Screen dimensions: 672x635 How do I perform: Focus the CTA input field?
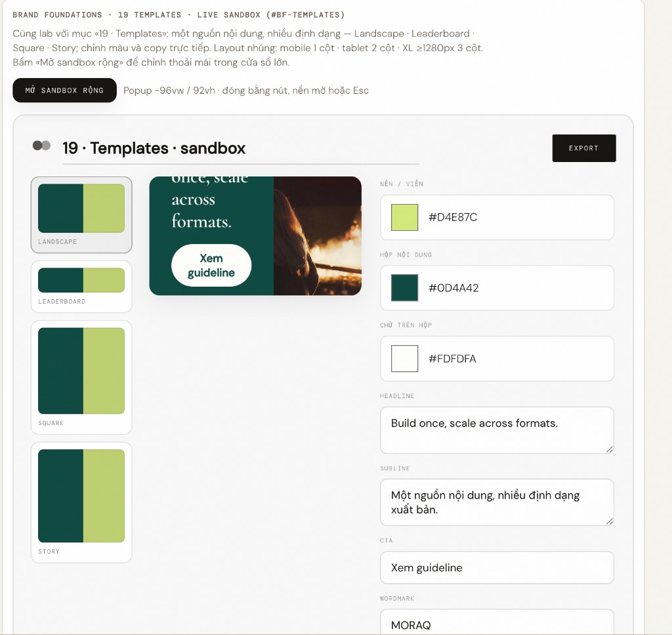[x=497, y=567]
